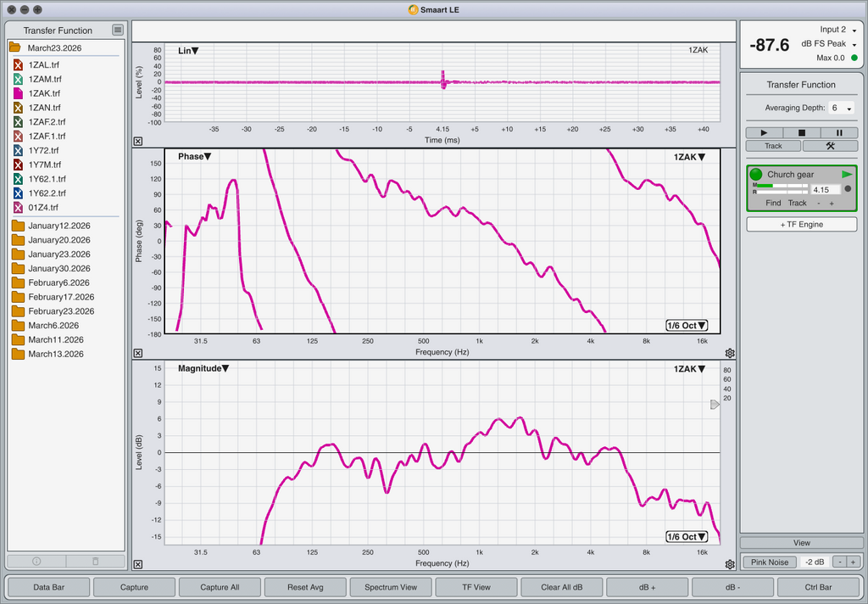The height and width of the screenshot is (604, 868).
Task: Toggle visibility of 1ZAK.trf trace
Action: pyautogui.click(x=19, y=93)
